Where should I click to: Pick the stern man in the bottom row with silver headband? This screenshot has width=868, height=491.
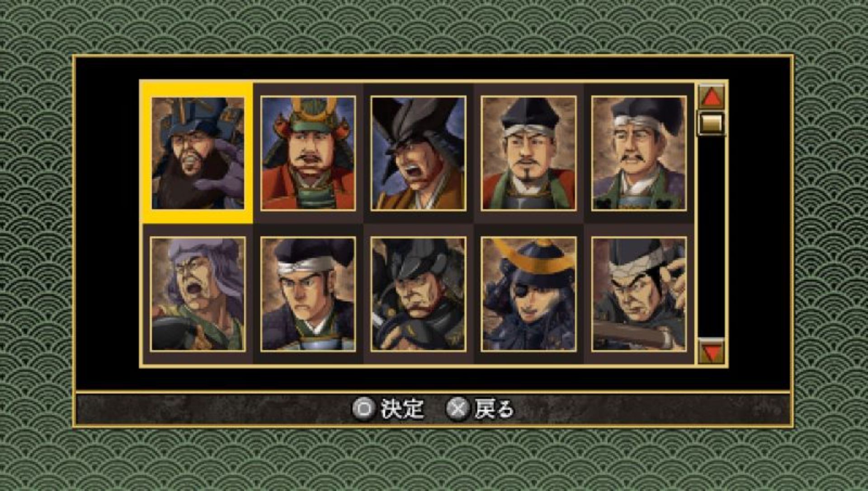(308, 294)
